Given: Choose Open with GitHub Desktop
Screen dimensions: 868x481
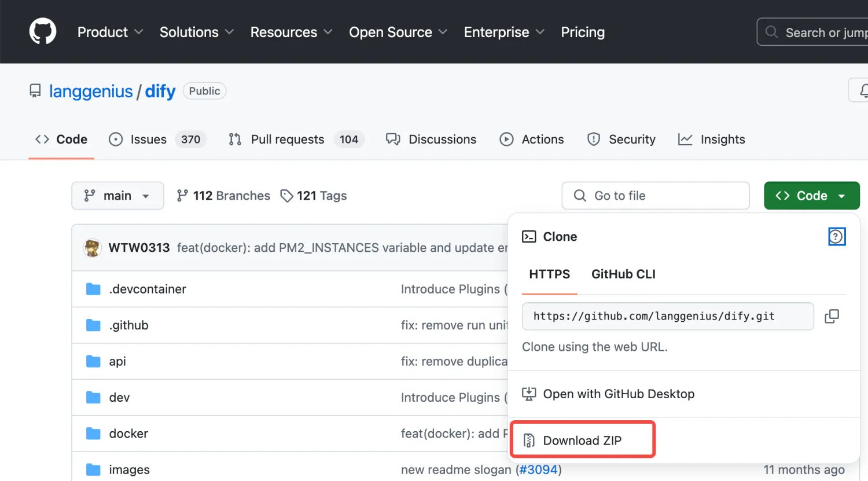Looking at the screenshot, I should (x=618, y=394).
